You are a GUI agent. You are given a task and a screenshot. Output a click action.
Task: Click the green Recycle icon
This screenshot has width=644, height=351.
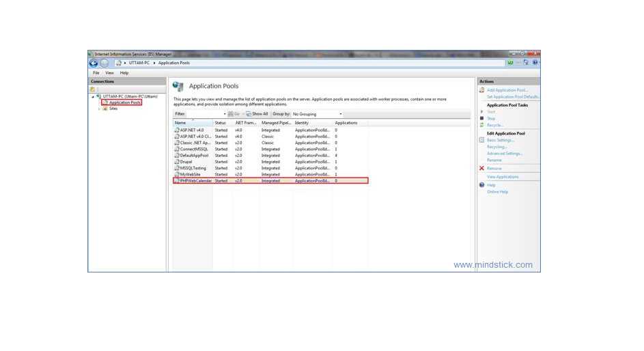(x=481, y=125)
